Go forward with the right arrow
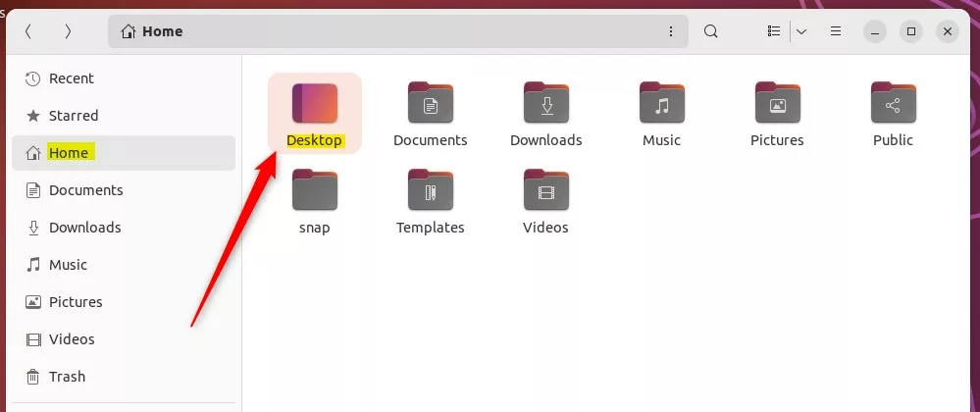Image resolution: width=980 pixels, height=412 pixels. (68, 31)
